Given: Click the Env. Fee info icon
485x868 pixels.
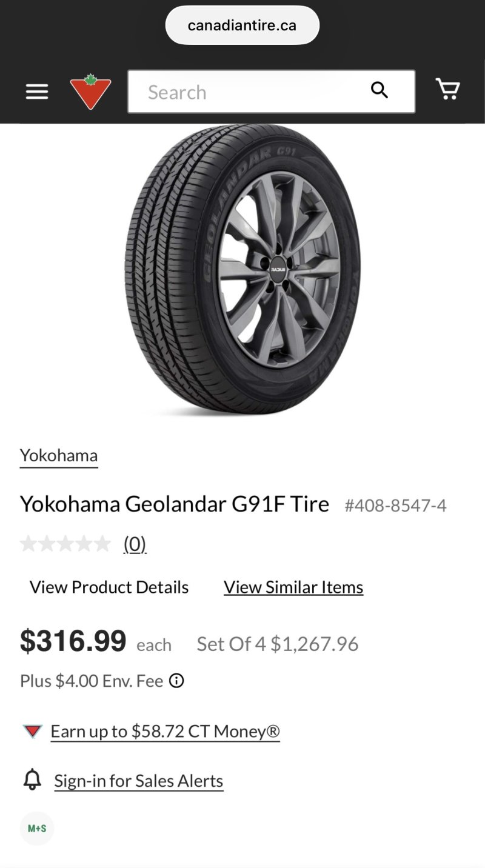Looking at the screenshot, I should pos(176,681).
